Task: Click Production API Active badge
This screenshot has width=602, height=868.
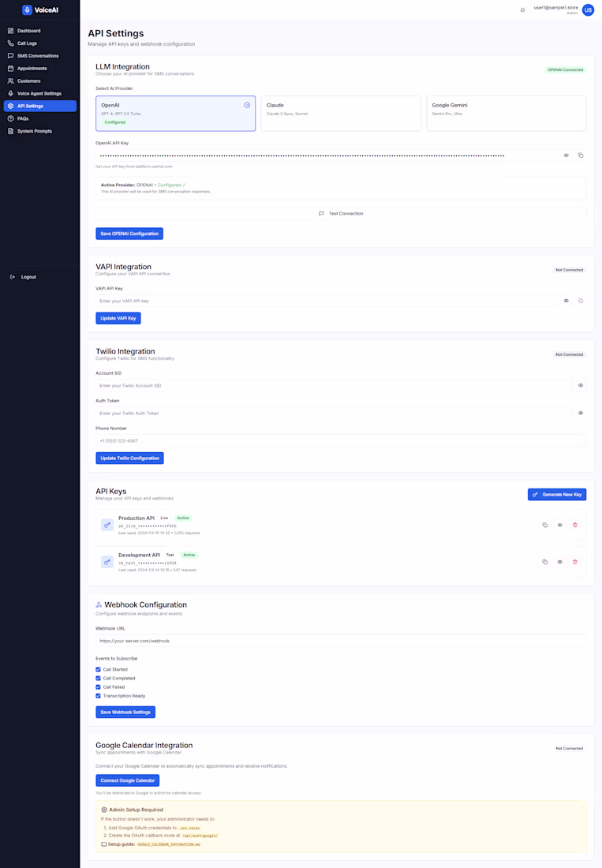Action: tap(183, 518)
